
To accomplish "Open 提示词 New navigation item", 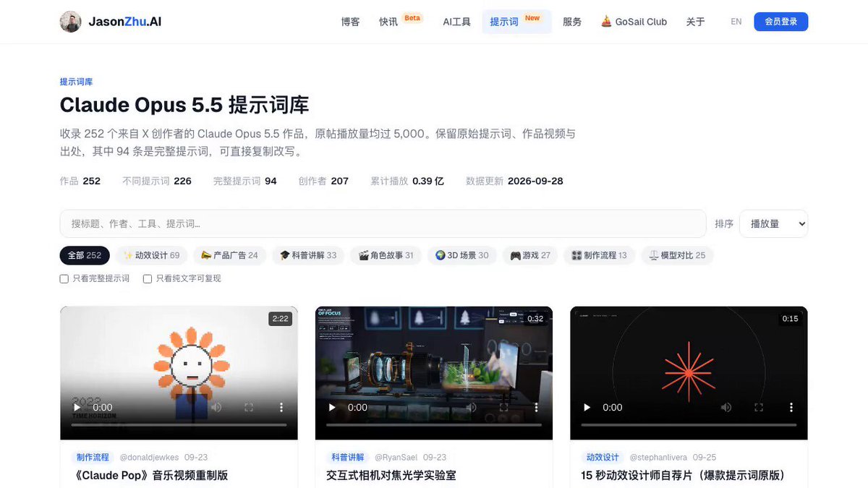I will point(516,22).
